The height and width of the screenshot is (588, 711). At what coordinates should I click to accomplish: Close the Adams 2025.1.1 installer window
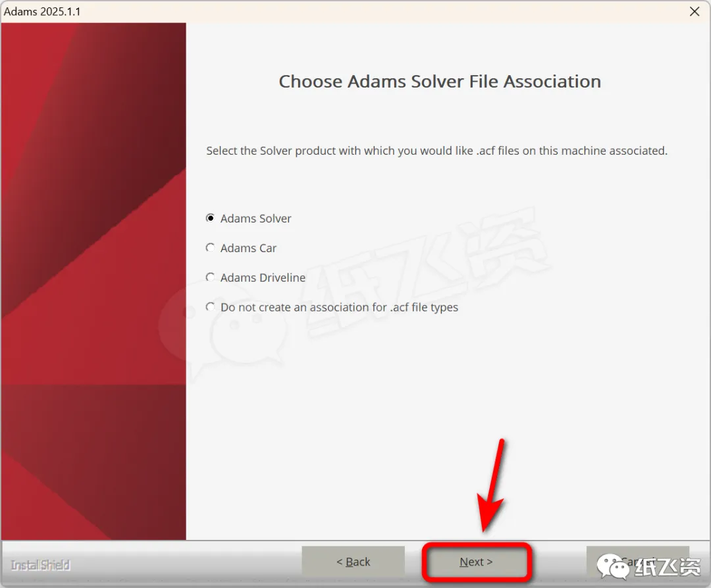coord(695,11)
